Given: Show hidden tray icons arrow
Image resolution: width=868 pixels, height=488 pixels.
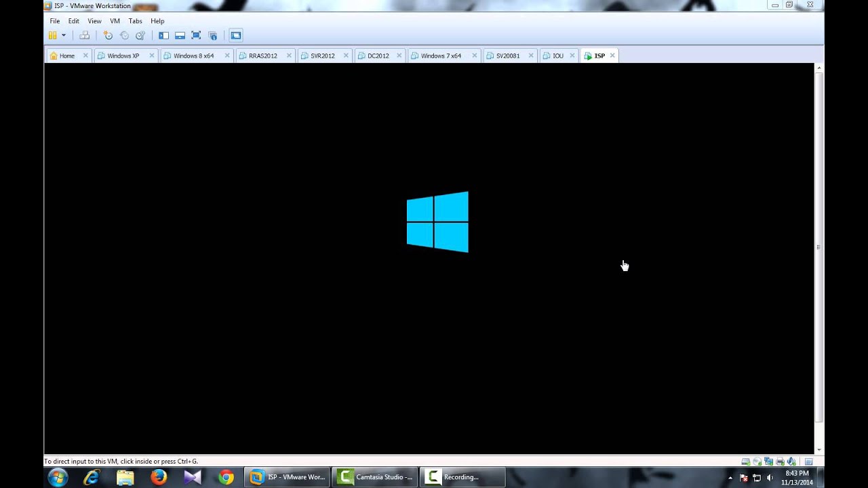Looking at the screenshot, I should pos(730,478).
